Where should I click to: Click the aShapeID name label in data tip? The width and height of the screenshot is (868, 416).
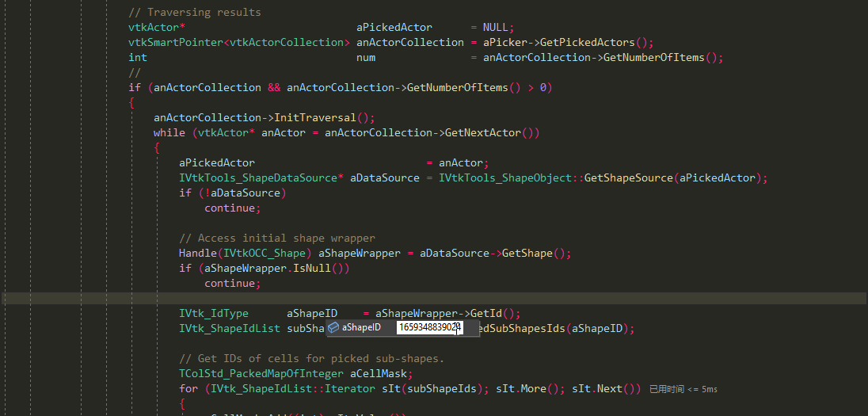point(361,327)
